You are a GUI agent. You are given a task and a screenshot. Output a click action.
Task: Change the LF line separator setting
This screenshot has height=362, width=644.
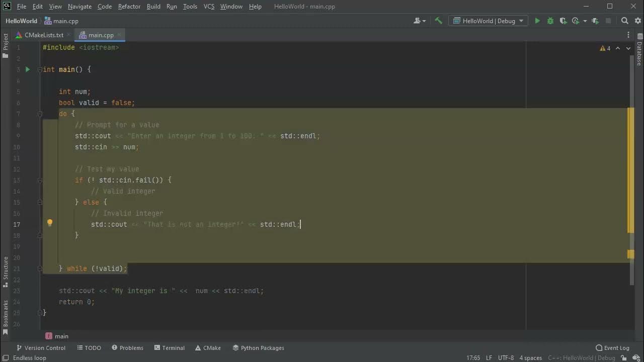pos(489,358)
